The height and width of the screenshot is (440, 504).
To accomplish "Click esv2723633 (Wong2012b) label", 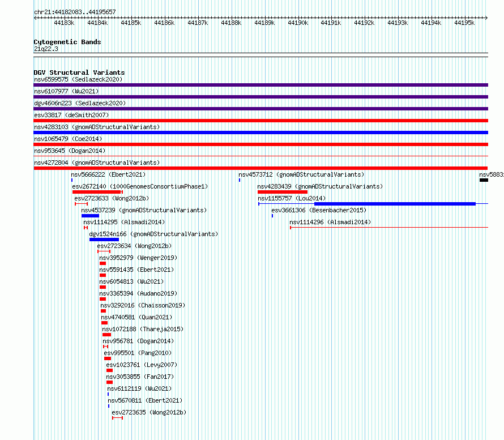I will 112,198.
